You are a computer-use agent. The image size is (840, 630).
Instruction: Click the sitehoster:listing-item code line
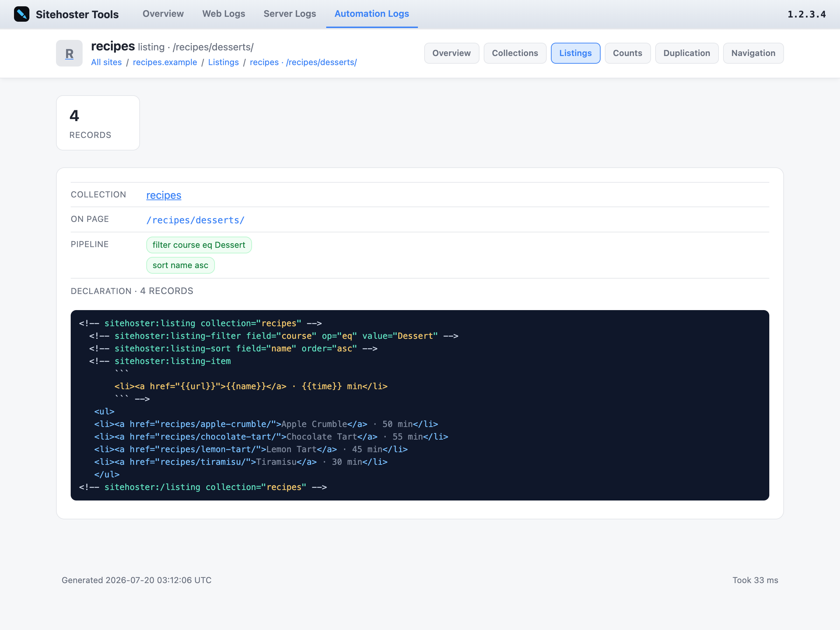tap(160, 361)
